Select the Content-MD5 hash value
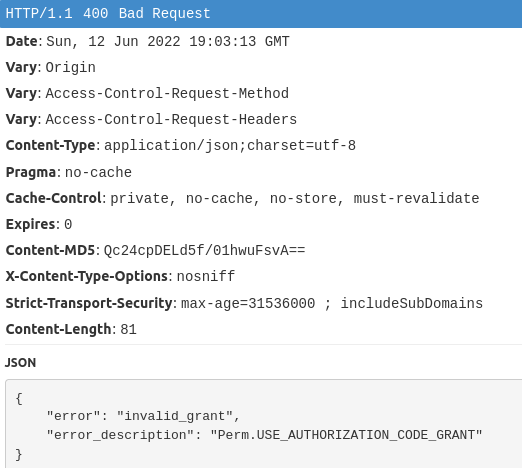Viewport: 522px width, 468px height. (204, 250)
